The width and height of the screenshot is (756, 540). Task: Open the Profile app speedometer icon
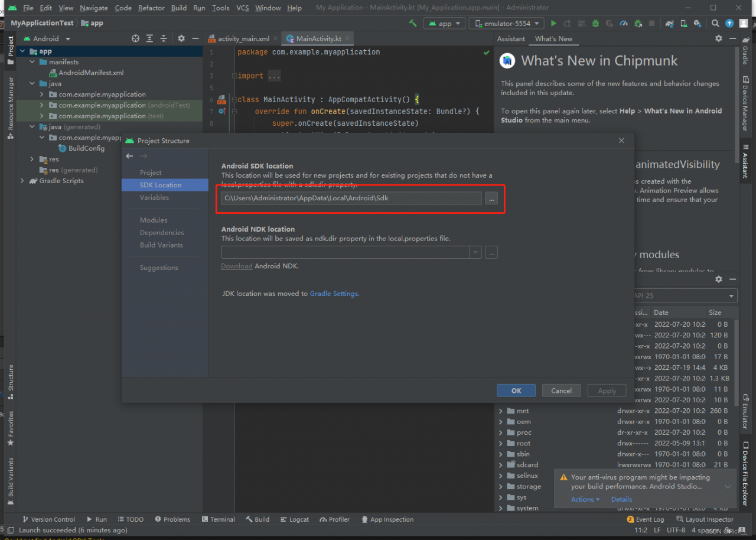624,23
